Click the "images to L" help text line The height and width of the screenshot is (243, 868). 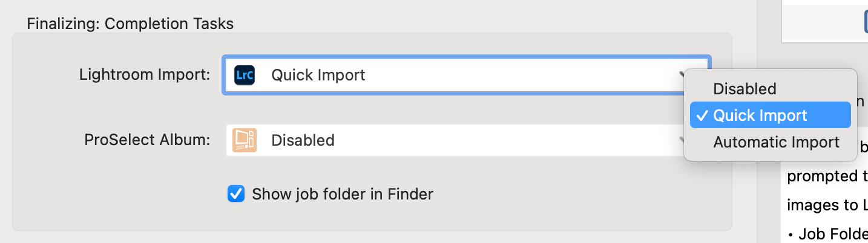pyautogui.click(x=827, y=205)
